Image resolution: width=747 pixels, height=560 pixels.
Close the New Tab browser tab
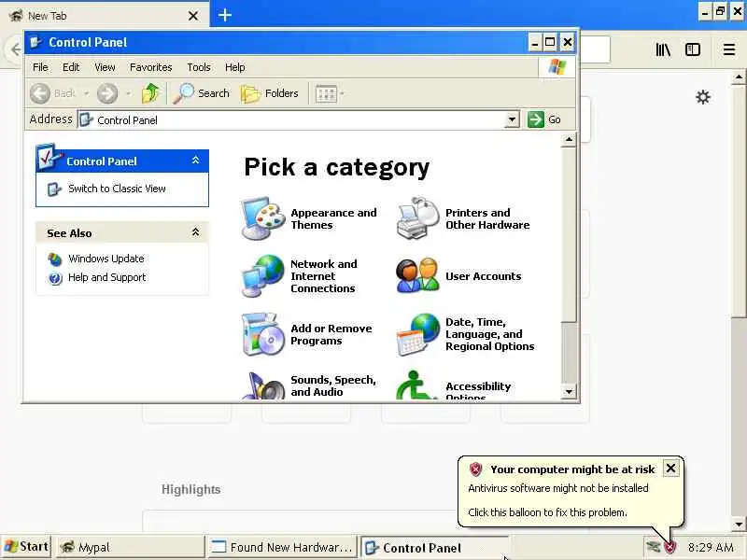[193, 16]
